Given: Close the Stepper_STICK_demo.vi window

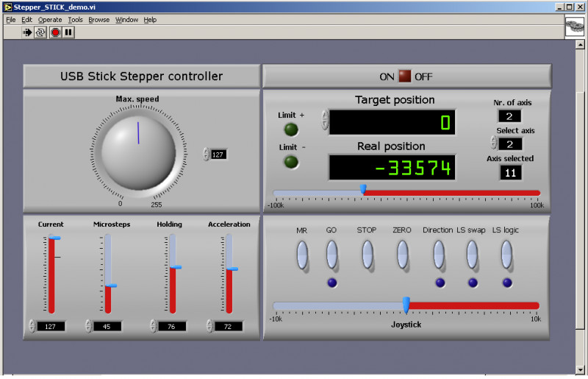Looking at the screenshot, I should click(x=580, y=7).
